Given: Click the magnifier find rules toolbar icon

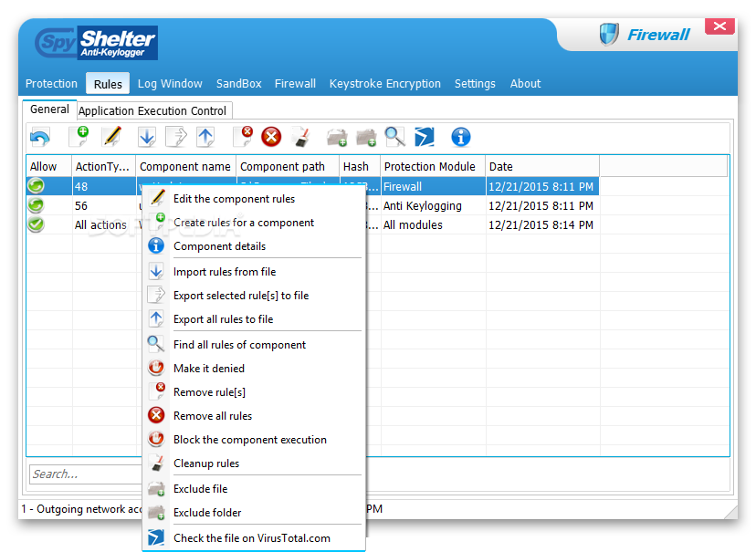Looking at the screenshot, I should [x=394, y=137].
